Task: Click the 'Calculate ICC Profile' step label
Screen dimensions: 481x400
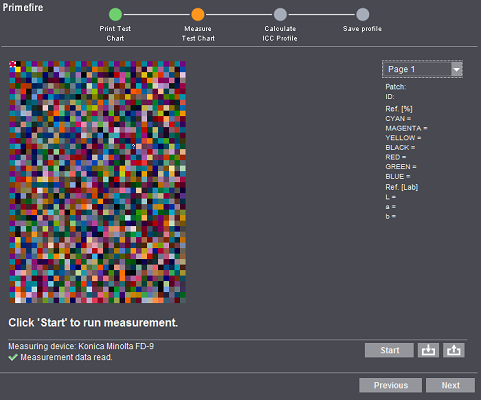Action: pyautogui.click(x=280, y=33)
